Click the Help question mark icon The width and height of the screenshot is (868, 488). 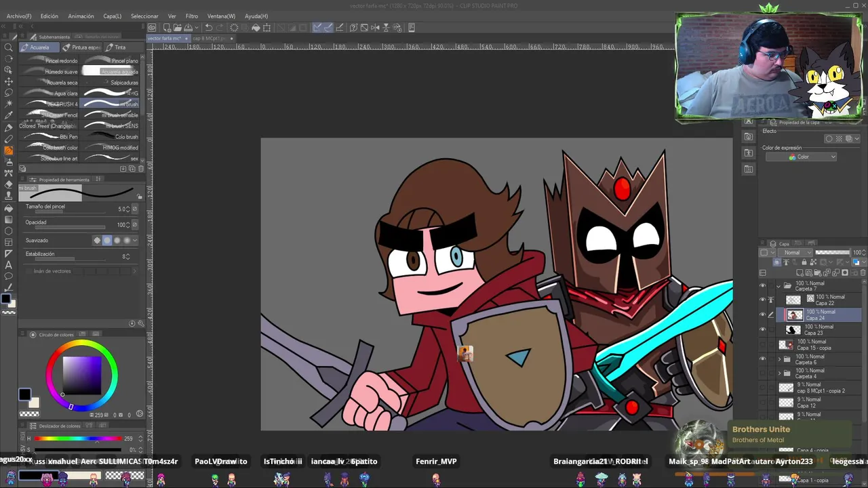coord(353,28)
